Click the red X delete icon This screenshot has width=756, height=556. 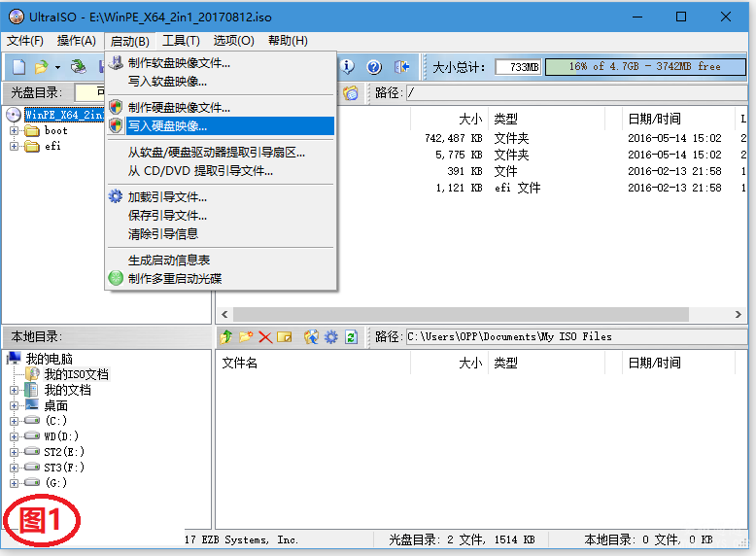pos(265,336)
